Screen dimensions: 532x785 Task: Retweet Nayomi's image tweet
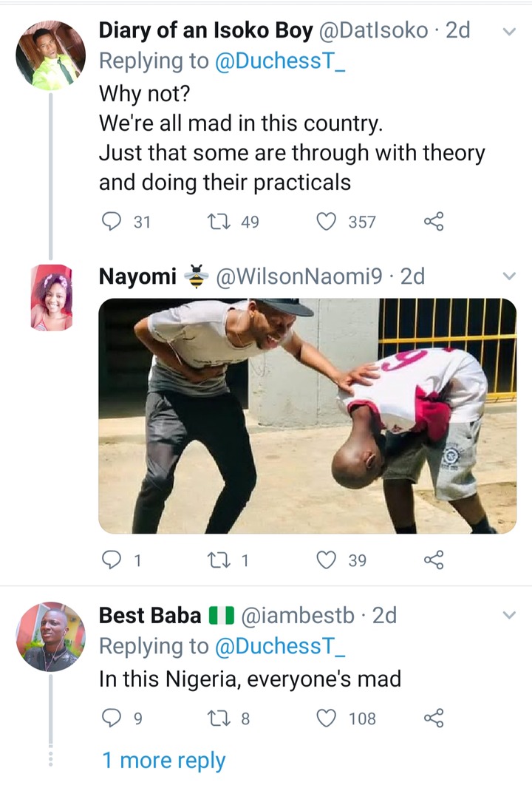click(x=219, y=560)
